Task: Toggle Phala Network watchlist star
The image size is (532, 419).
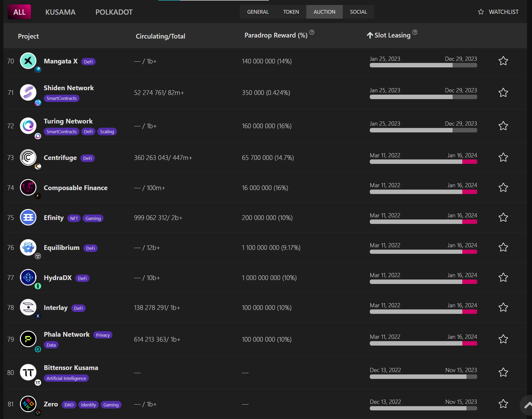Action: pos(503,339)
